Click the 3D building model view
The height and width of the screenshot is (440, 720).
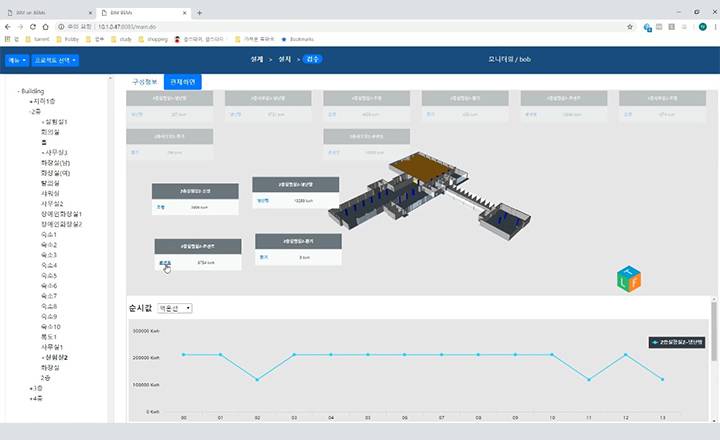coord(420,195)
